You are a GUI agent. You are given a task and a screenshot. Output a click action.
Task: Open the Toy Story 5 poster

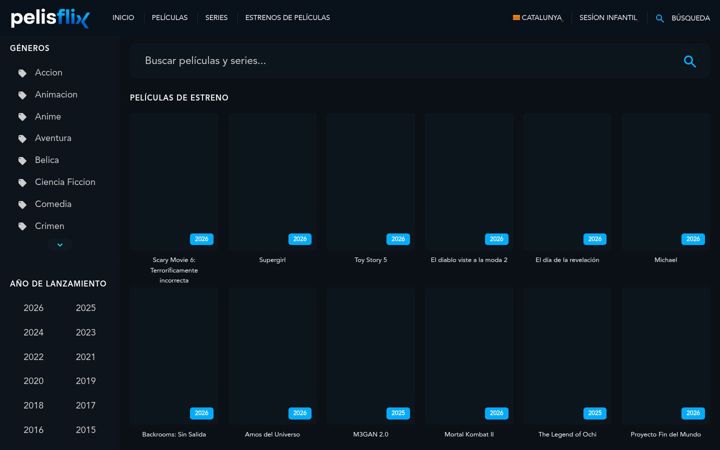tap(371, 181)
